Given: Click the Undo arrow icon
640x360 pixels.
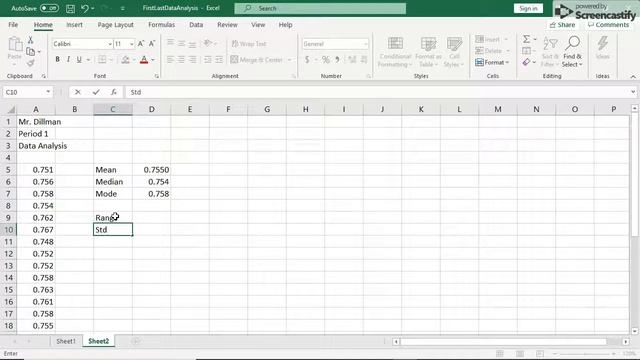Looking at the screenshot, I should tap(85, 8).
